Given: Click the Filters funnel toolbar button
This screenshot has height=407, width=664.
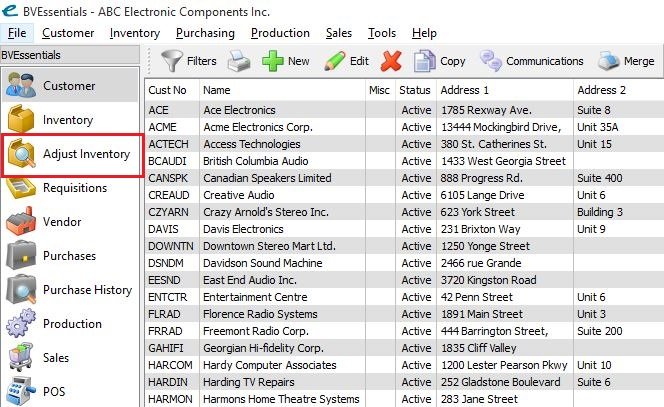Looking at the screenshot, I should pyautogui.click(x=189, y=61).
